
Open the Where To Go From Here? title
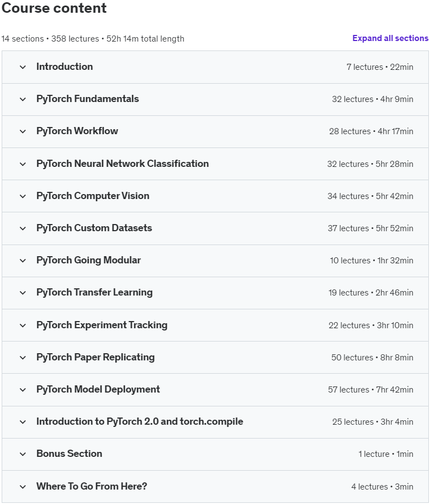[x=92, y=486]
